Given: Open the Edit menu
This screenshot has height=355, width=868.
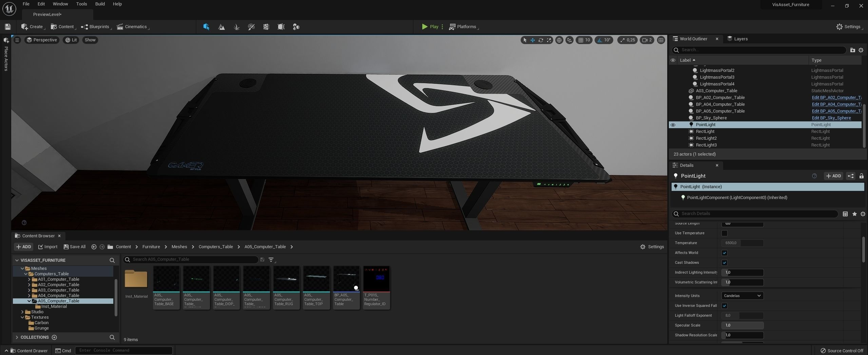Looking at the screenshot, I should 41,4.
